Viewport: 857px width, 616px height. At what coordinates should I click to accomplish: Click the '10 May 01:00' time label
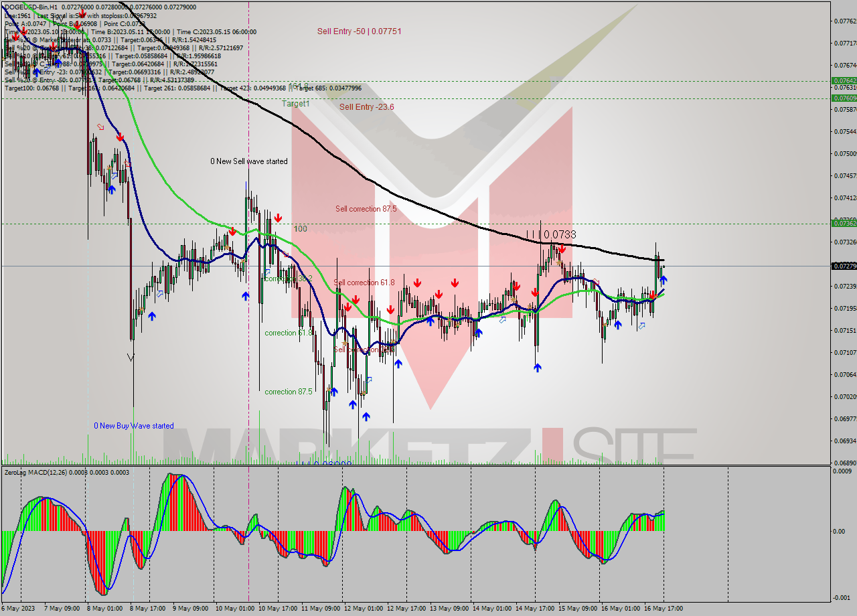pos(236,609)
